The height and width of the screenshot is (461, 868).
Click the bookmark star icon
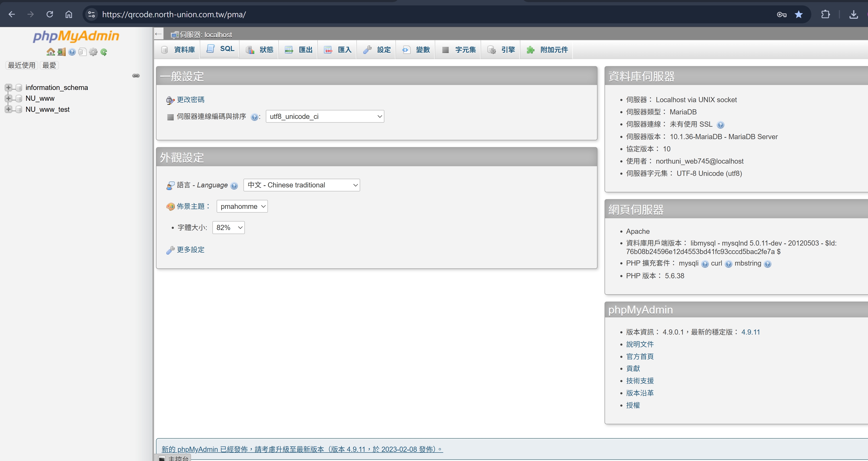click(799, 15)
